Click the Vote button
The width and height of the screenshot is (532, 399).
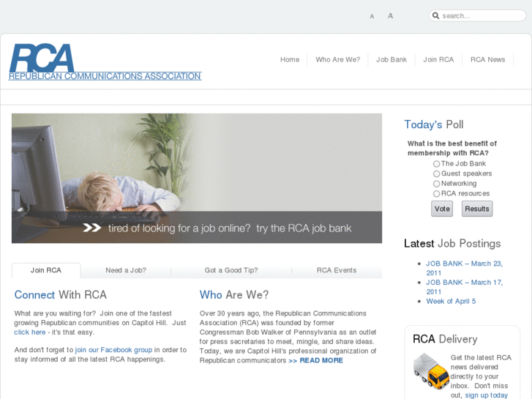tap(442, 209)
